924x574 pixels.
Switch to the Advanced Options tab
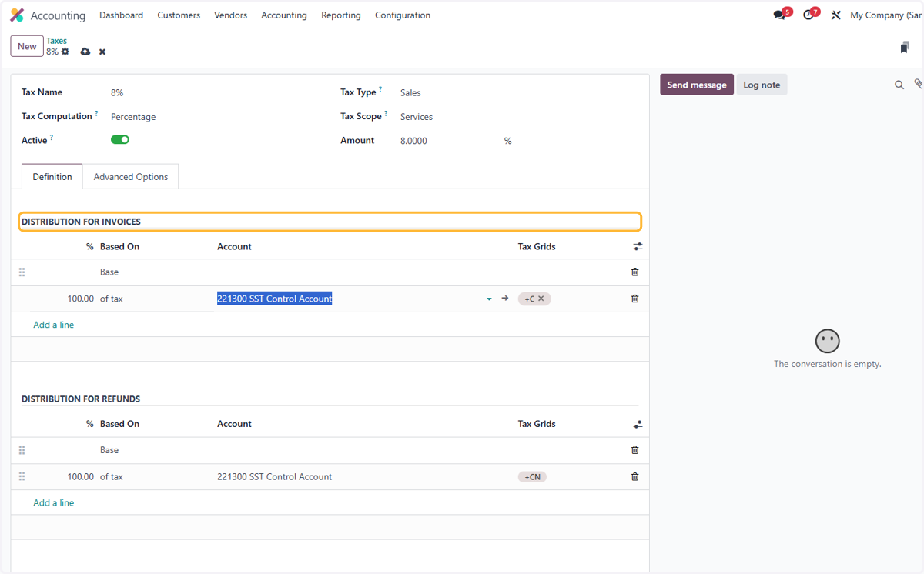(x=131, y=177)
